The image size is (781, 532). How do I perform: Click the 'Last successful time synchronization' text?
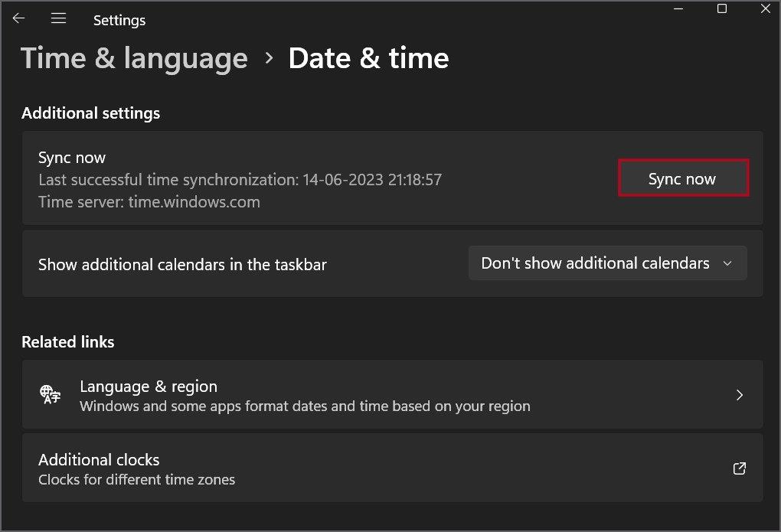[240, 180]
